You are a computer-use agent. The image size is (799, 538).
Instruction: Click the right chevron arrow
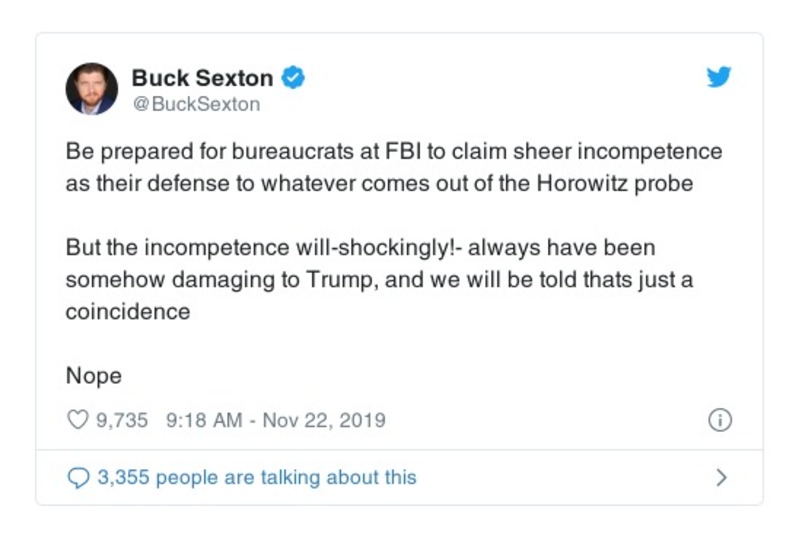click(721, 477)
